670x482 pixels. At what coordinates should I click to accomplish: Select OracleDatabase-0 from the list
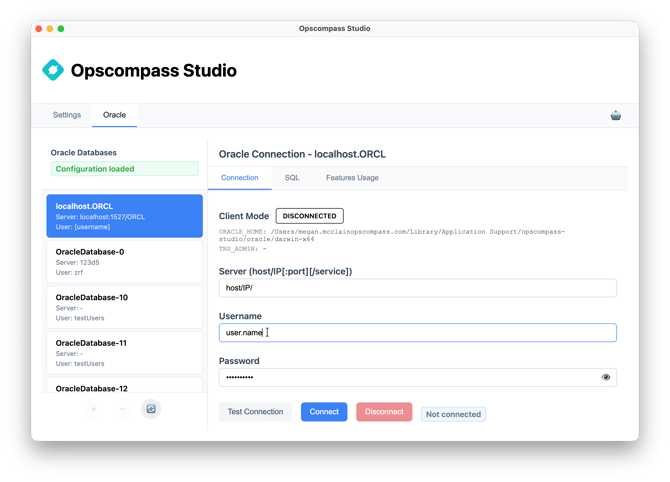tap(124, 262)
